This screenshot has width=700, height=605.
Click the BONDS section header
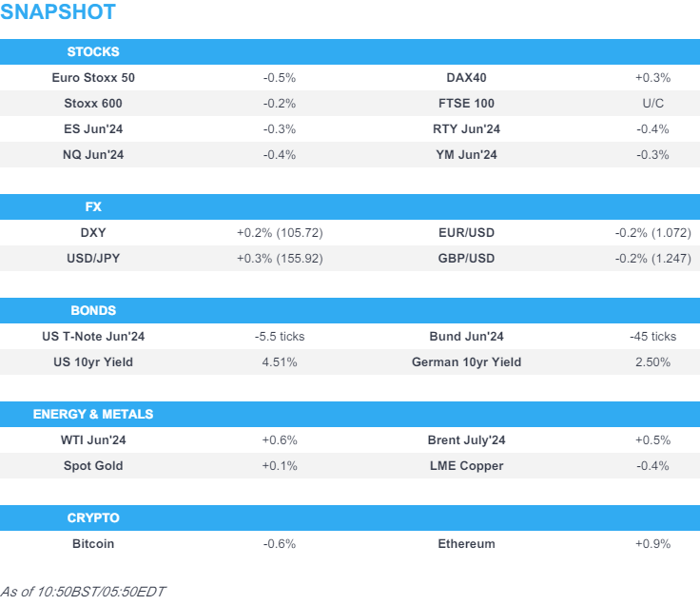93,311
